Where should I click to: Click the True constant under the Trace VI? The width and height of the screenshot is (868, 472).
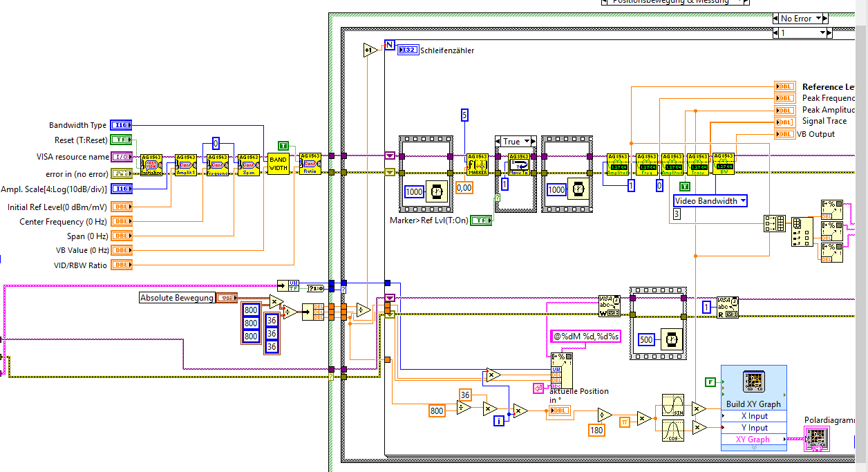[x=685, y=186]
